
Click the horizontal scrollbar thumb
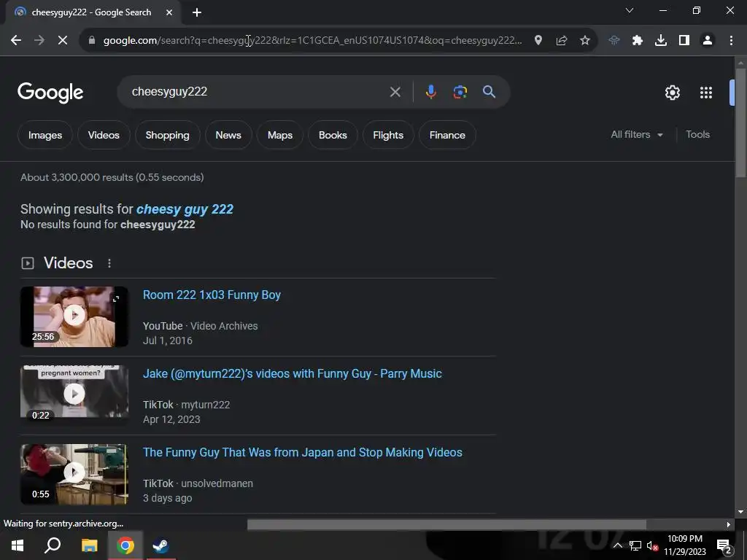click(447, 524)
